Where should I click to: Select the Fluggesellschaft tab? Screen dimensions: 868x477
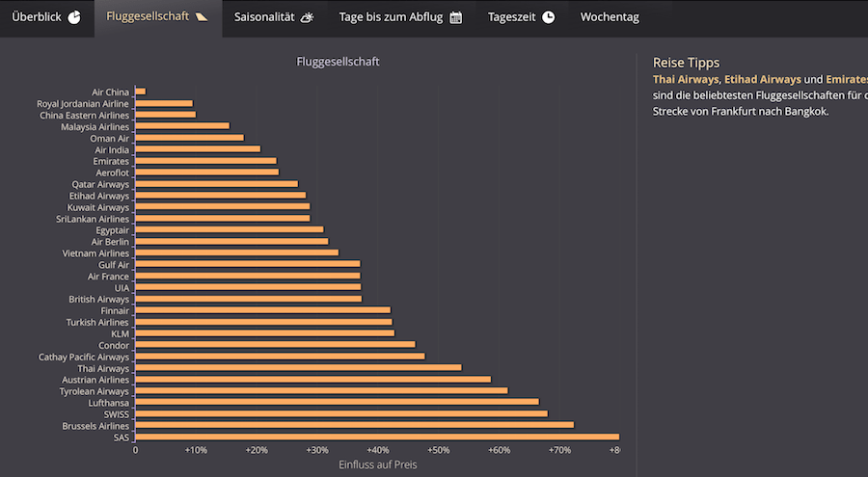158,17
